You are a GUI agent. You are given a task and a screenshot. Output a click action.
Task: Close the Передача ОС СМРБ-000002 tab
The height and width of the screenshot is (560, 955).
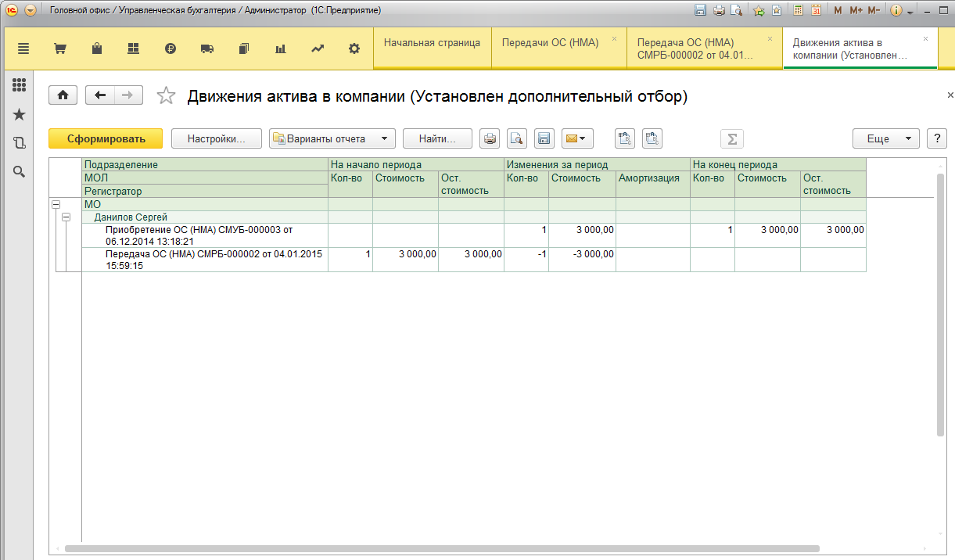point(770,38)
